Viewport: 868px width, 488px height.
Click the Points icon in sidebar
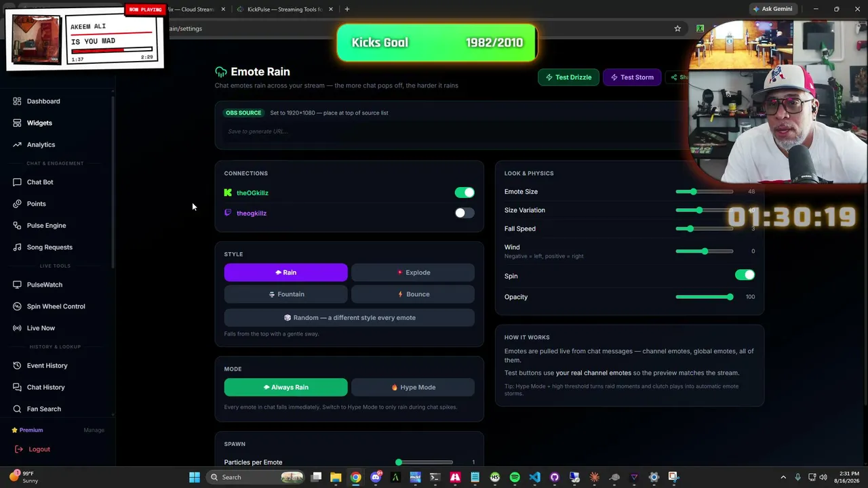click(x=17, y=203)
